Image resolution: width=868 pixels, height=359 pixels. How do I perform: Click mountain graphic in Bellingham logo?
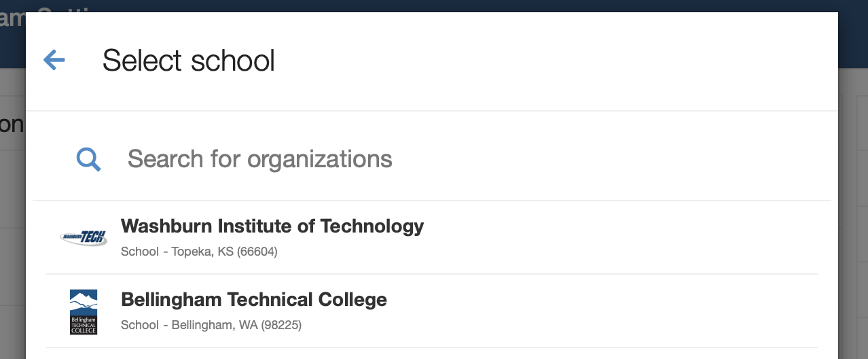pos(84,298)
